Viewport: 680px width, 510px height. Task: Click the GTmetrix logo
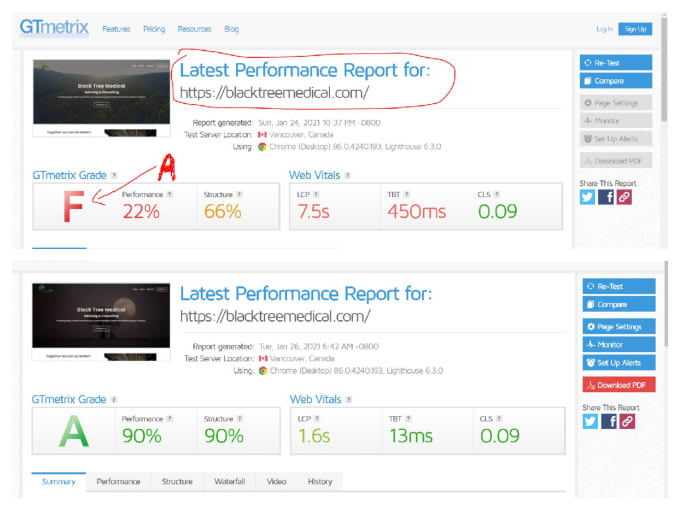coord(54,27)
